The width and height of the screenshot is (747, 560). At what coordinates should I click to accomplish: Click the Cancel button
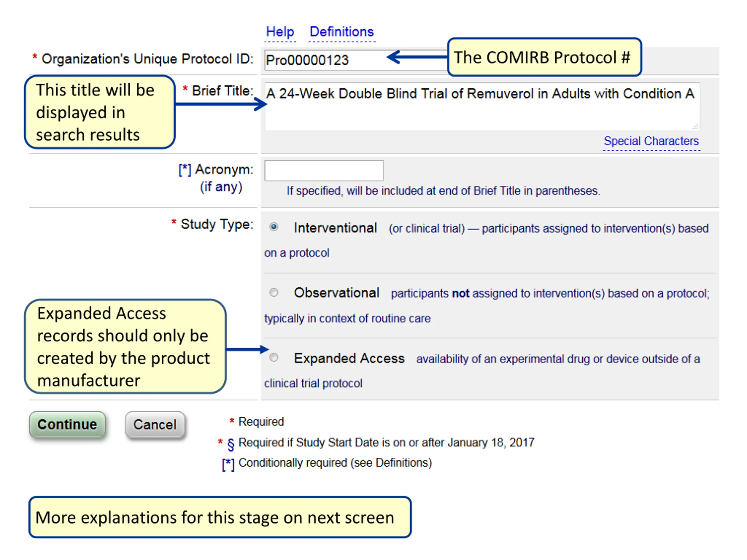[155, 425]
